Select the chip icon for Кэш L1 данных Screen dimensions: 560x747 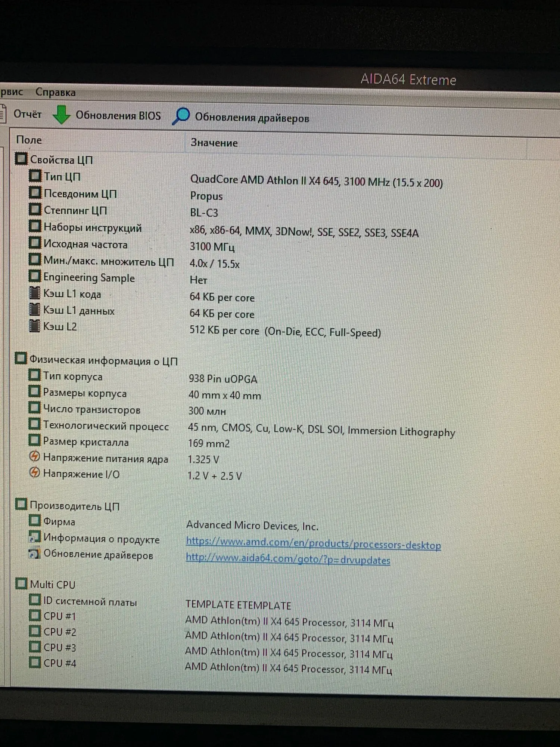34,309
